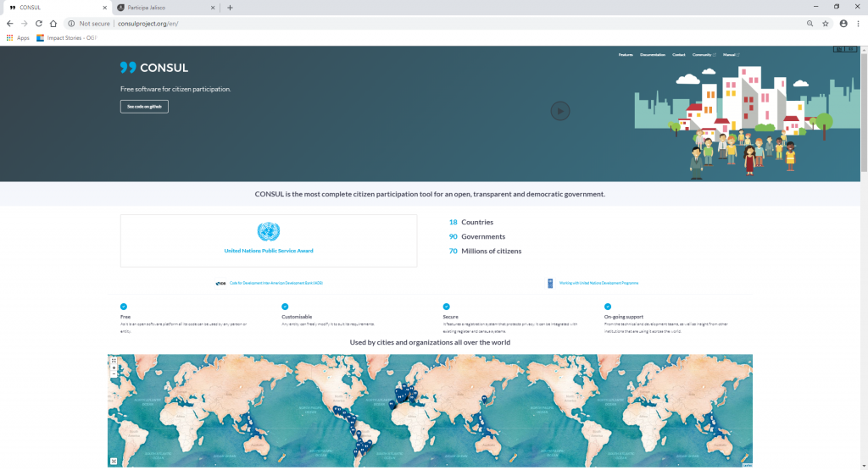Click the '90 Governments' statistic

point(477,236)
